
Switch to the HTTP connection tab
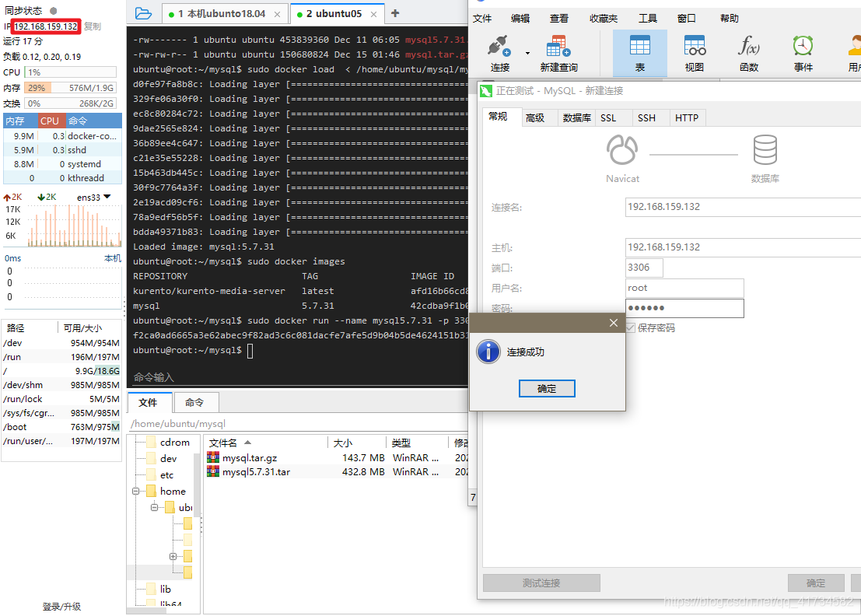coord(687,118)
